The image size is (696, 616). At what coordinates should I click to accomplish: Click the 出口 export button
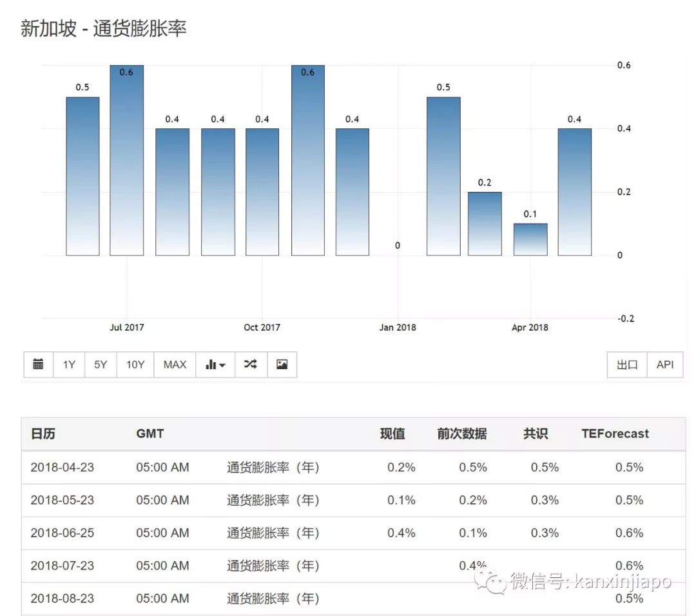coord(627,365)
